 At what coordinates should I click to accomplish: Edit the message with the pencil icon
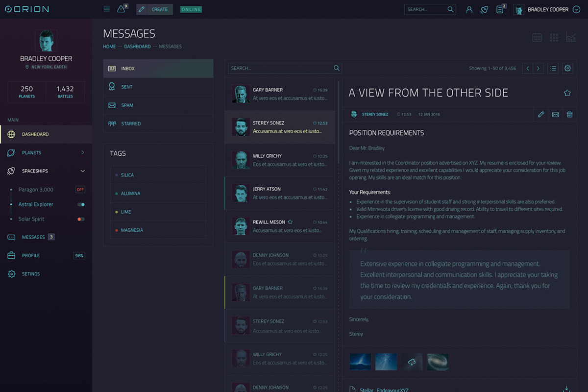tap(541, 114)
